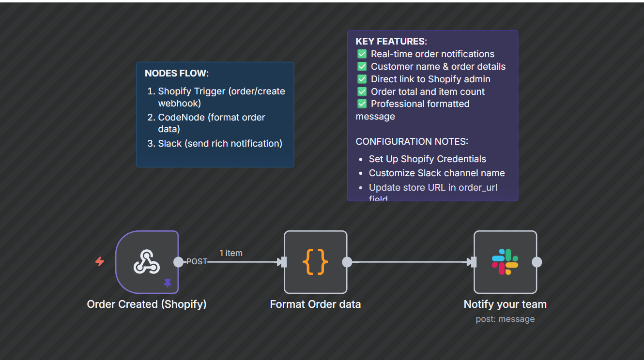The image size is (644, 362).
Task: Click the checkmark beside Customer name & order details
Action: coord(362,66)
